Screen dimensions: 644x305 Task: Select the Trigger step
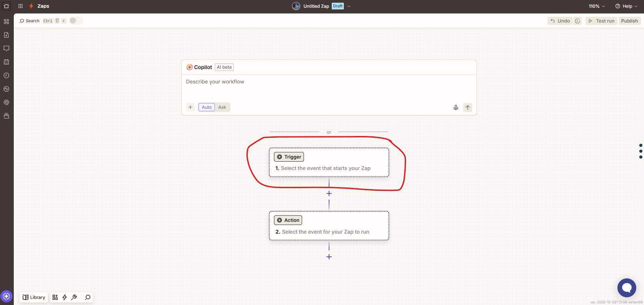(x=329, y=163)
